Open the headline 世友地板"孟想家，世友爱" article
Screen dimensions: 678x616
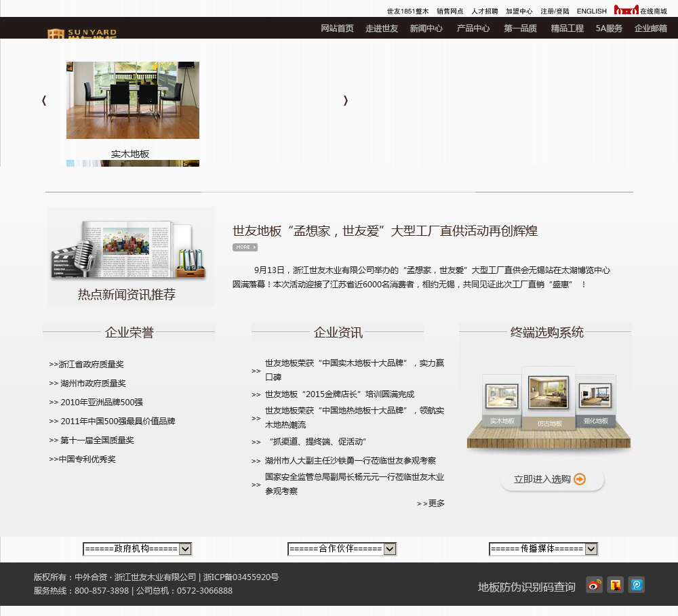(x=385, y=231)
